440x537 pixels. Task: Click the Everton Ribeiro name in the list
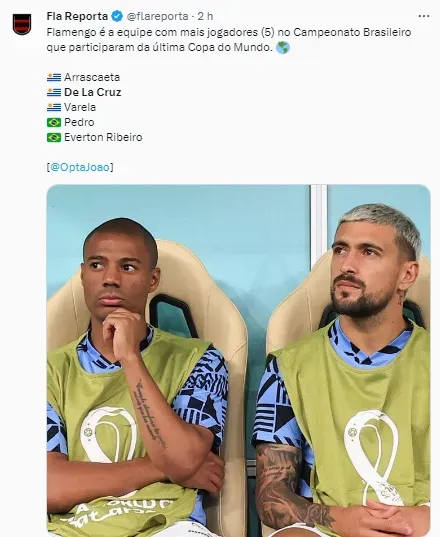(103, 137)
